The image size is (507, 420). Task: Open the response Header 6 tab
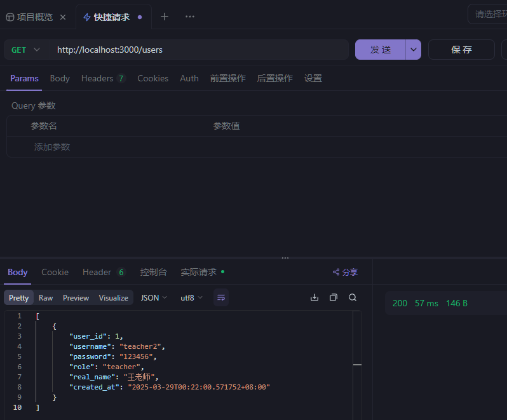pyautogui.click(x=104, y=272)
